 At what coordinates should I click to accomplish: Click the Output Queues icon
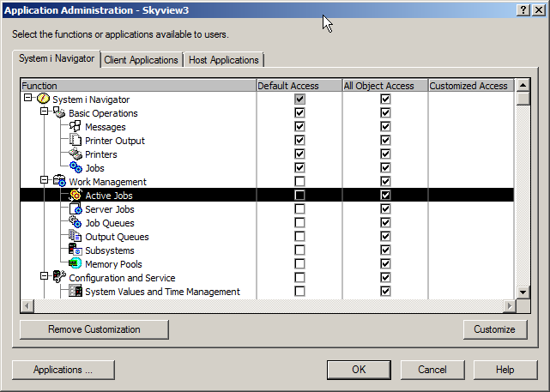[x=76, y=236]
